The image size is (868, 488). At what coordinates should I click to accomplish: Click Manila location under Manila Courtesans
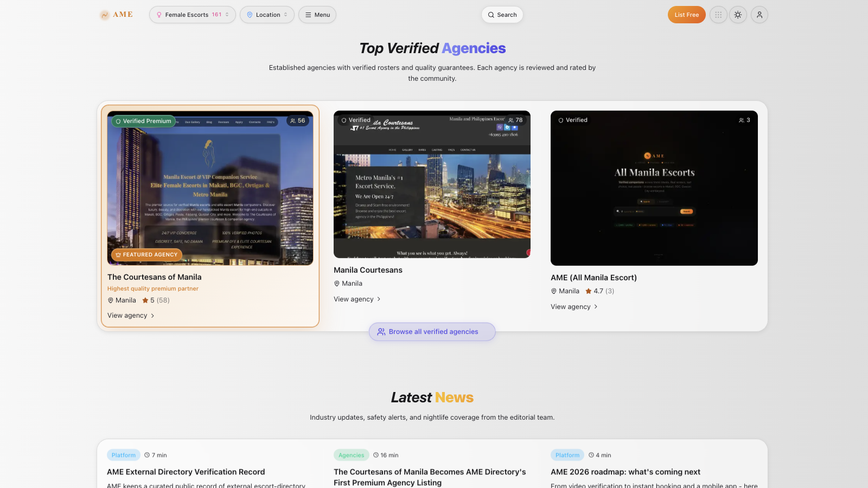[348, 284]
